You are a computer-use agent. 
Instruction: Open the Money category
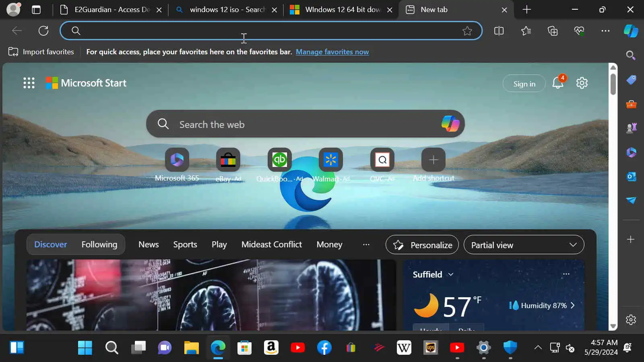pyautogui.click(x=329, y=245)
